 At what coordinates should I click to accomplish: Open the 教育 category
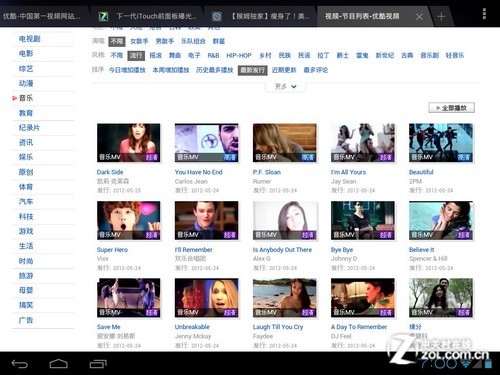26,113
